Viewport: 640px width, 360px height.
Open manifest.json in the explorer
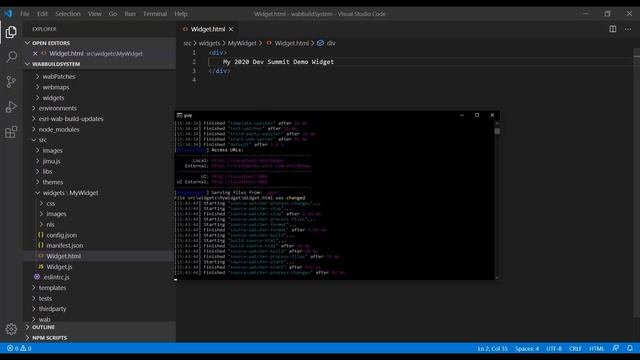tap(64, 246)
